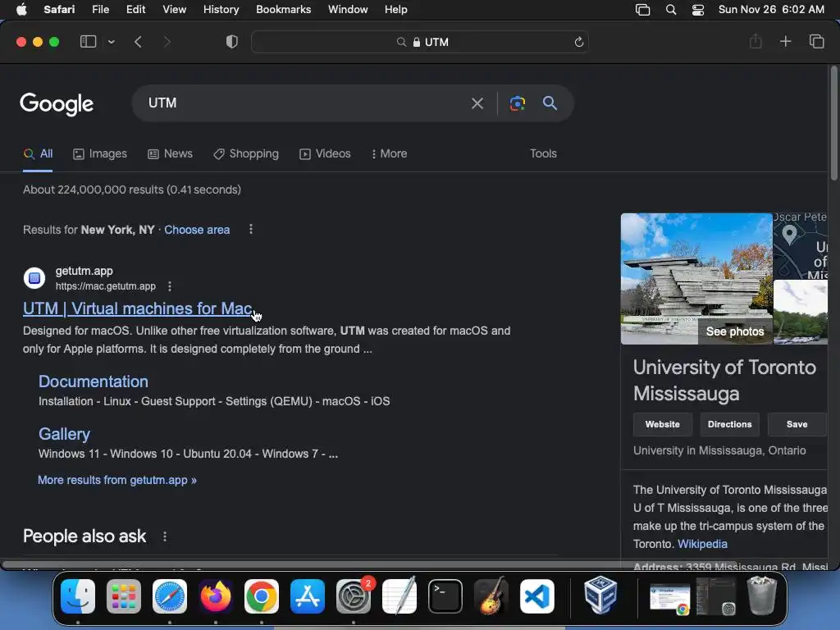Open the Window menu

tap(348, 10)
